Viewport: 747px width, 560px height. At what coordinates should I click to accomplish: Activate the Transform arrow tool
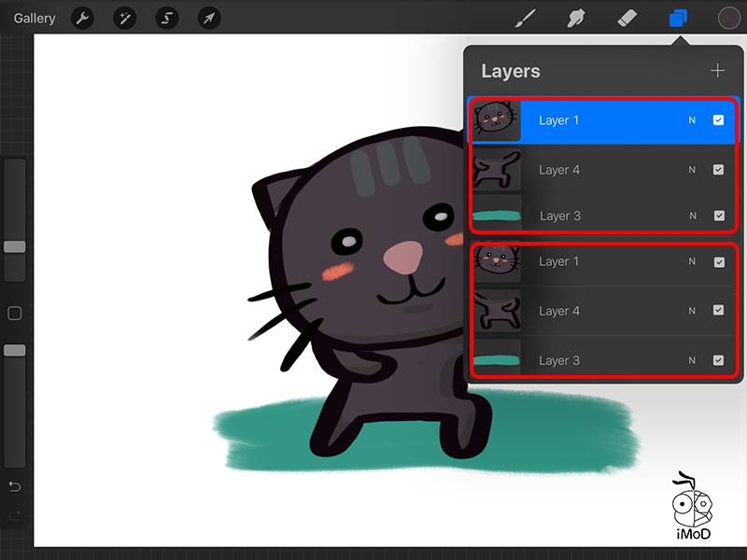209,18
